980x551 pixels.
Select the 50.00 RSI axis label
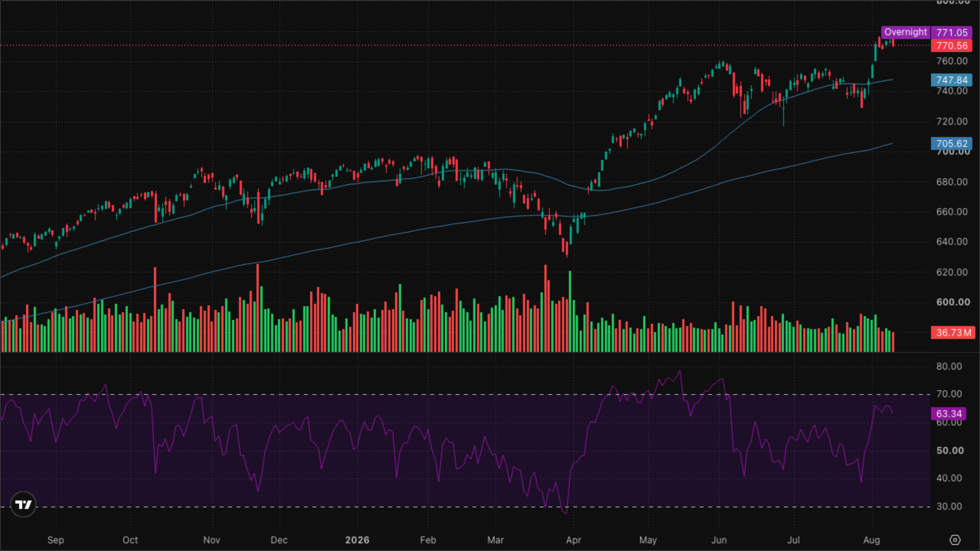950,451
